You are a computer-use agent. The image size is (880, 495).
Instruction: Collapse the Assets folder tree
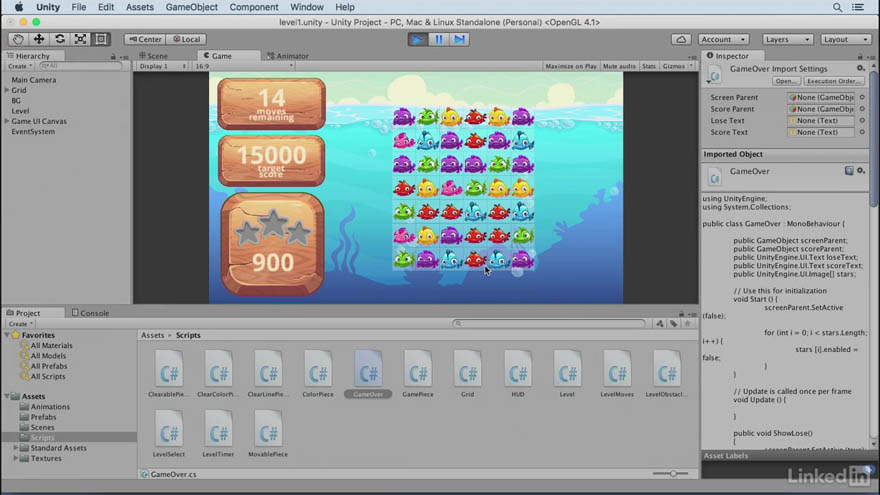[x=7, y=396]
